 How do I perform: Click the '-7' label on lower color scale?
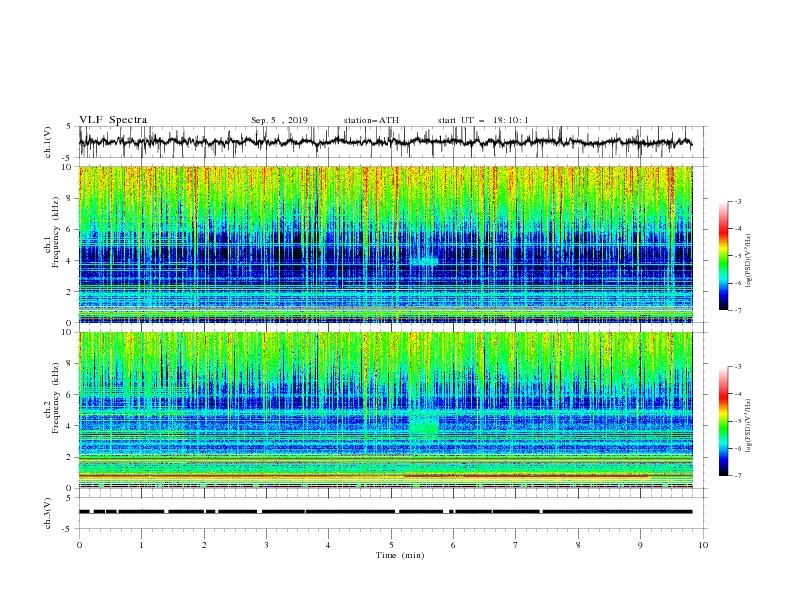point(737,476)
